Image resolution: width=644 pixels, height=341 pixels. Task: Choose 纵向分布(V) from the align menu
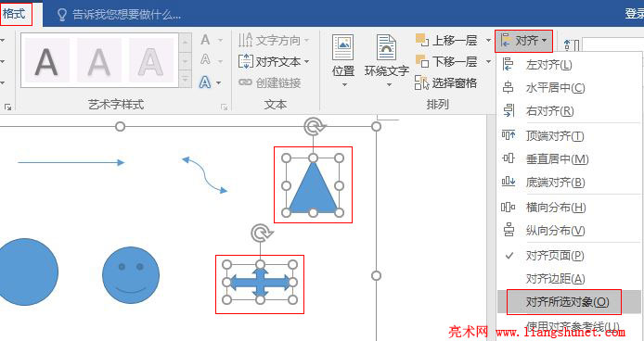[568, 231]
